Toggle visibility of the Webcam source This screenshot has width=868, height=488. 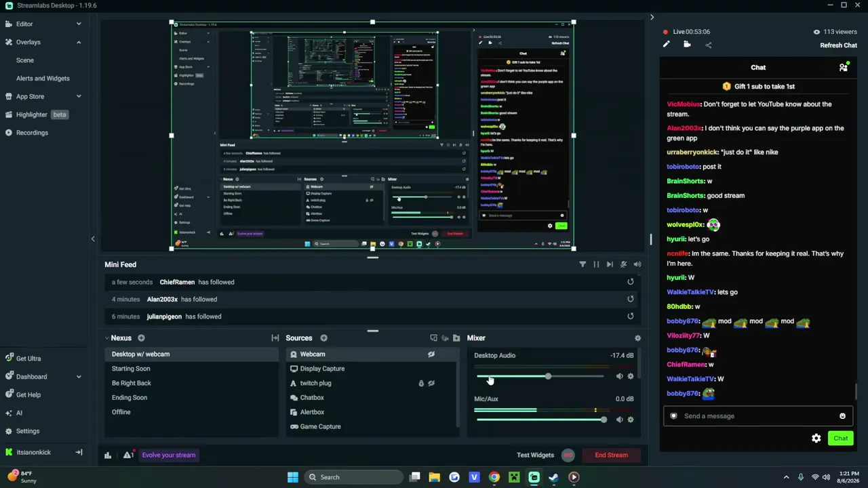(x=431, y=354)
